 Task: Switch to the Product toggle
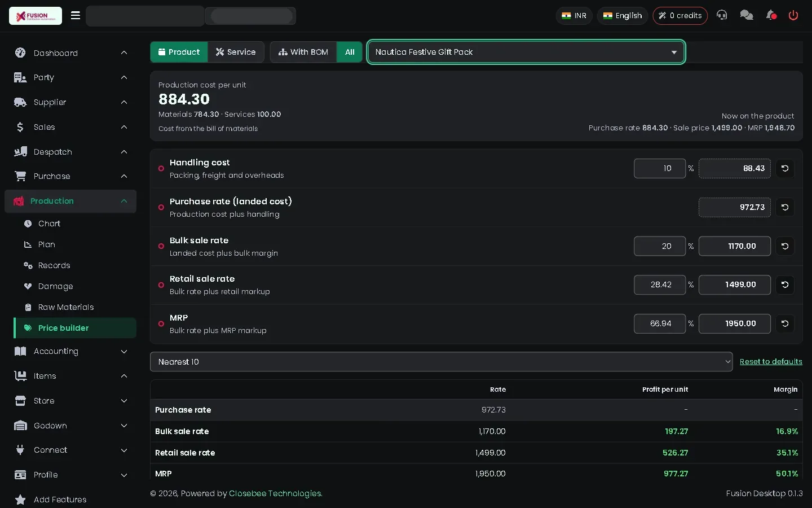click(179, 52)
